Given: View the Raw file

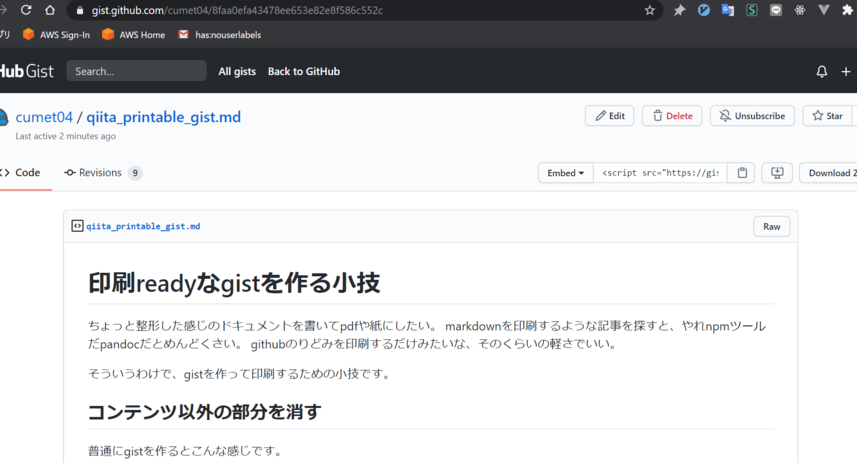Looking at the screenshot, I should click(772, 226).
